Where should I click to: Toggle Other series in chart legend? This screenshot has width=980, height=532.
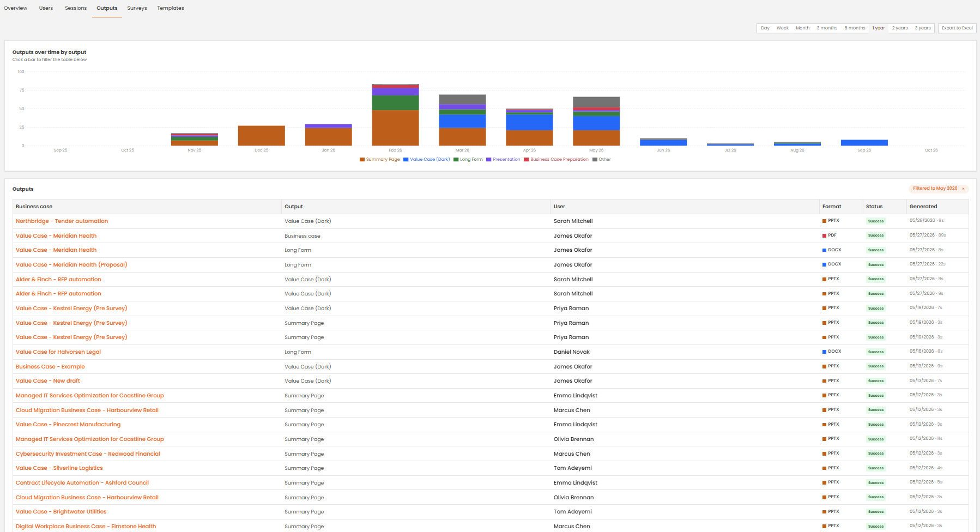tap(602, 159)
